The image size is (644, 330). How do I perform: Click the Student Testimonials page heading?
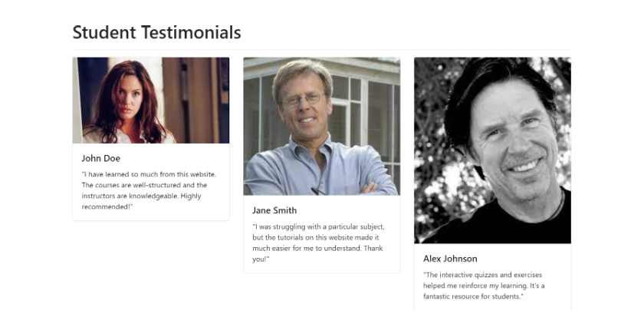point(156,32)
